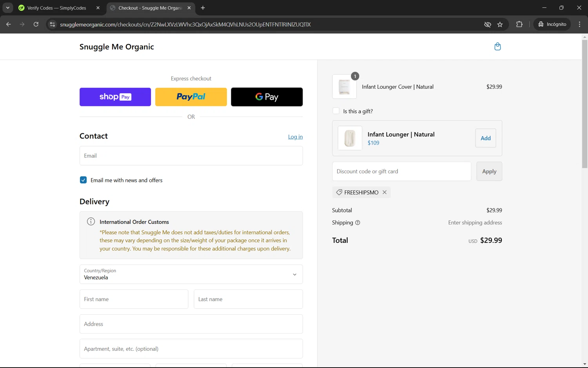
Task: Click the page vertical scrollbar thumb
Action: [584, 104]
